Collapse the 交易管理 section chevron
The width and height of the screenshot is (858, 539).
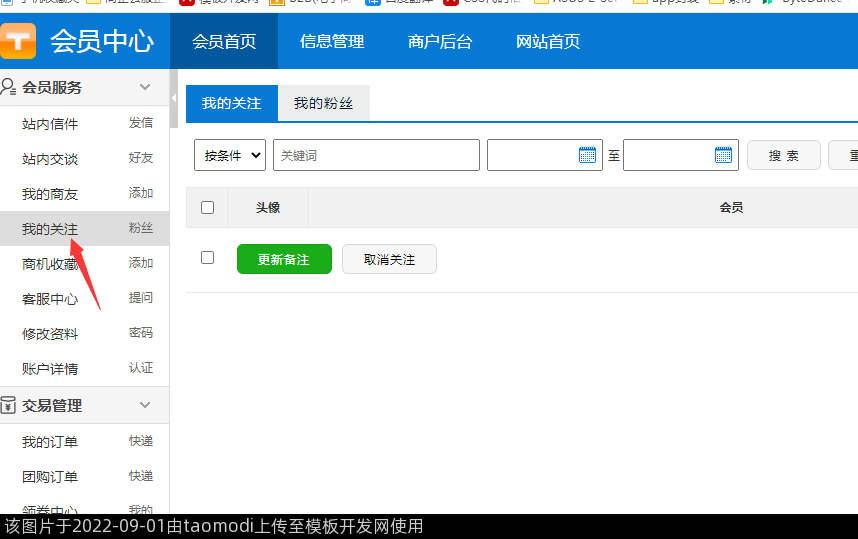145,405
